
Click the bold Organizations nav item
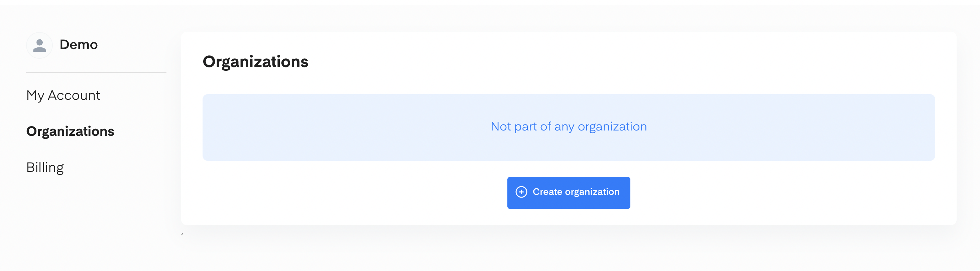click(70, 131)
